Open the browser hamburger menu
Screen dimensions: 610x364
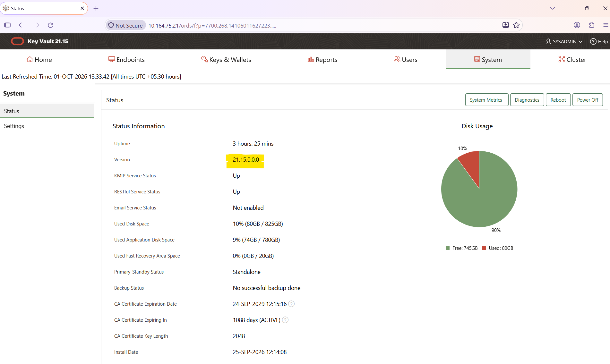pos(606,25)
